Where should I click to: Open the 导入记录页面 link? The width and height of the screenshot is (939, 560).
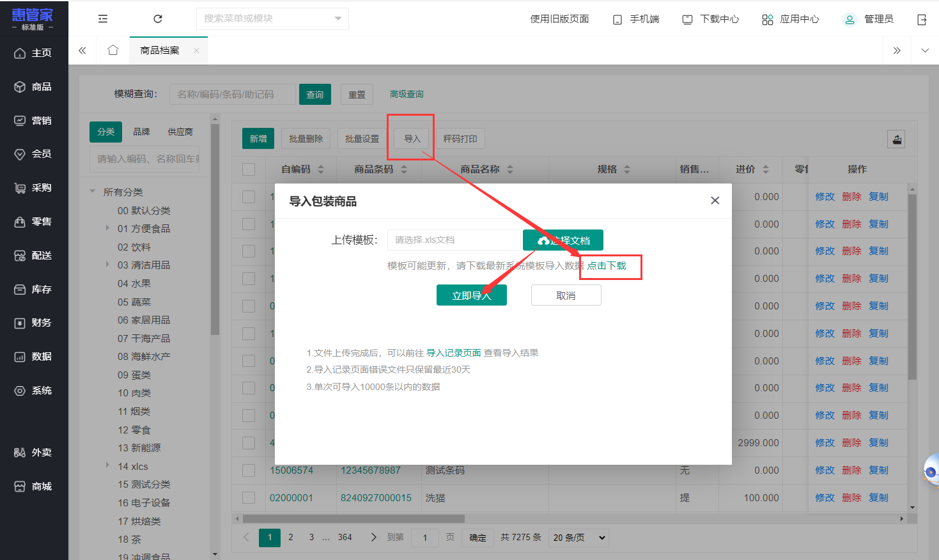tap(454, 353)
